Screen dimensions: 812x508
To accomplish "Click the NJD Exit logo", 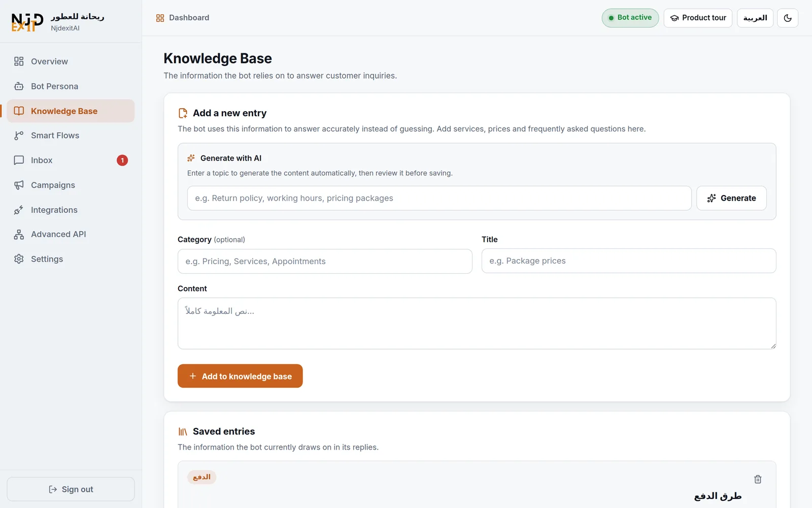I will [x=27, y=22].
